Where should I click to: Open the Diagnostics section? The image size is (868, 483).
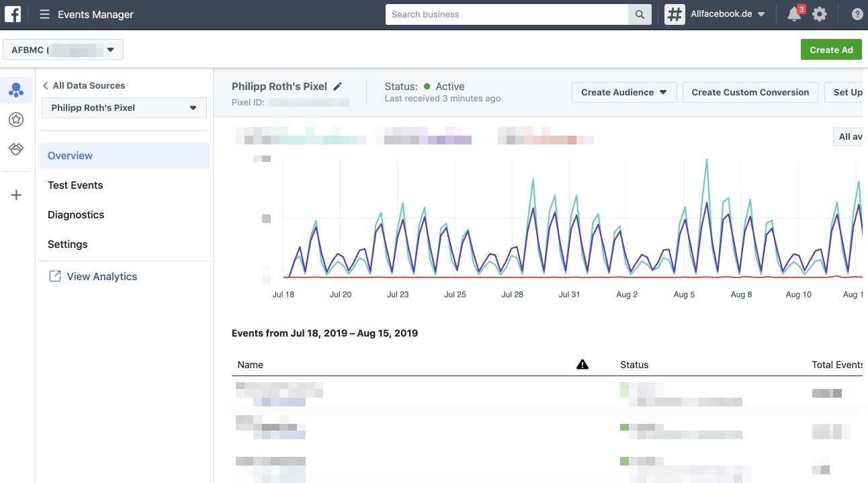click(x=76, y=215)
